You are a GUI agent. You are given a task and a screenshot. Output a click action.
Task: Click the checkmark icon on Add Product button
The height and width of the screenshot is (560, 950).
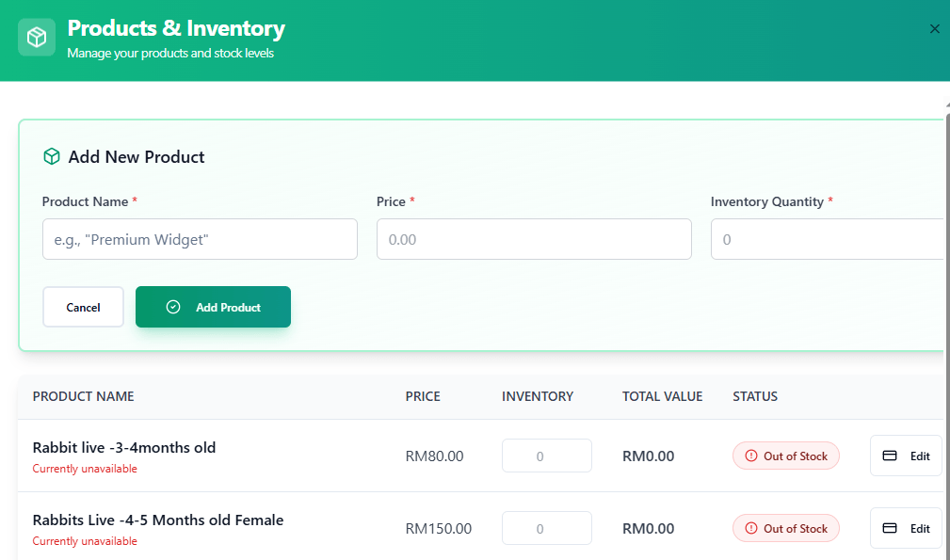click(173, 306)
